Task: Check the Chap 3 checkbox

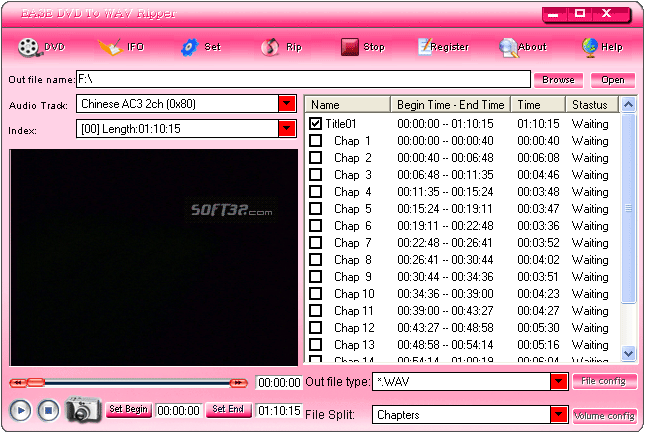Action: 316,174
